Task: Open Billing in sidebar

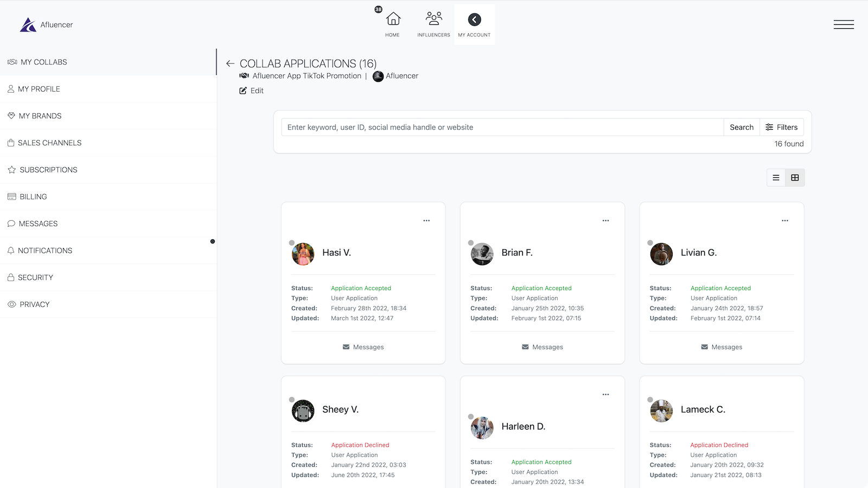Action: tap(108, 197)
